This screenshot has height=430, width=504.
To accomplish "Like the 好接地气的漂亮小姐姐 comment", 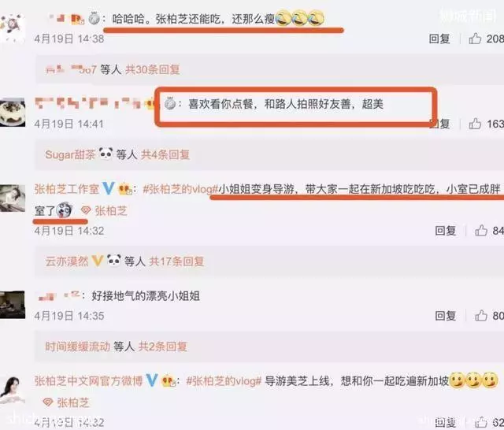I will point(481,316).
